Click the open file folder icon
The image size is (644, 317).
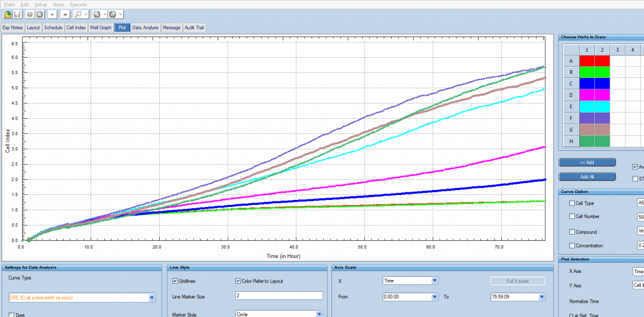click(8, 14)
